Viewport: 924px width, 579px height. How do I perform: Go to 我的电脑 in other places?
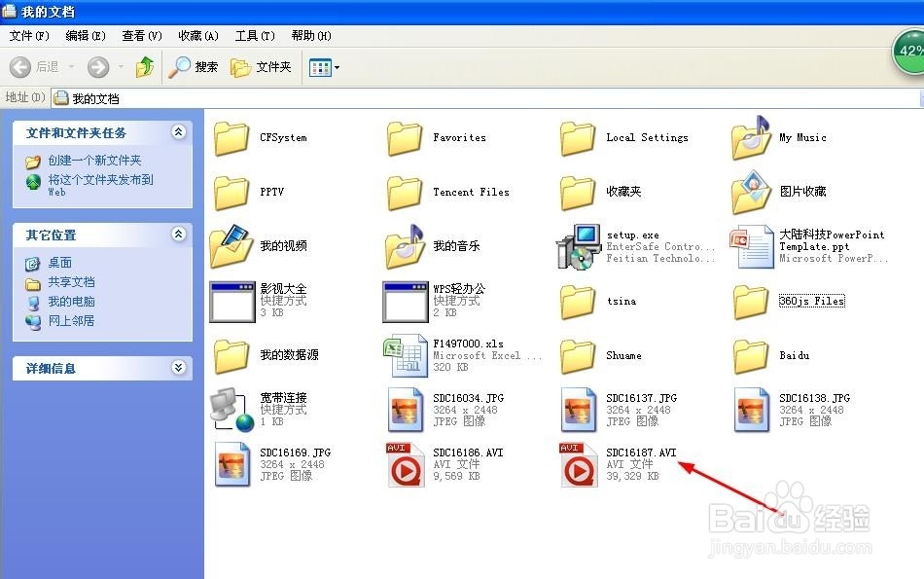[x=71, y=302]
